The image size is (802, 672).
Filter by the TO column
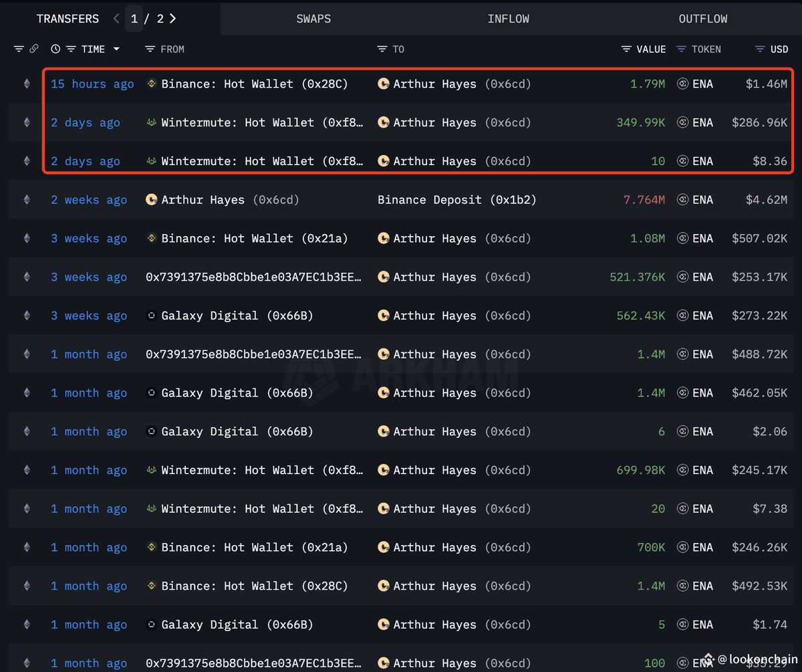382,49
